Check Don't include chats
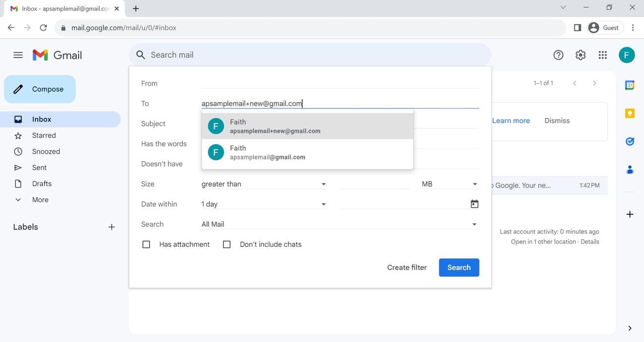The height and width of the screenshot is (342, 644). (226, 244)
